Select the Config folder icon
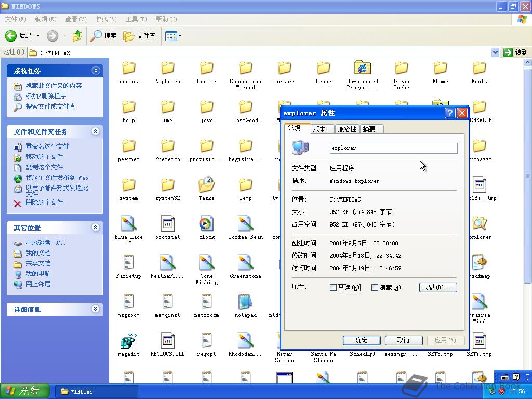Image resolution: width=532 pixels, height=399 pixels. [x=206, y=68]
